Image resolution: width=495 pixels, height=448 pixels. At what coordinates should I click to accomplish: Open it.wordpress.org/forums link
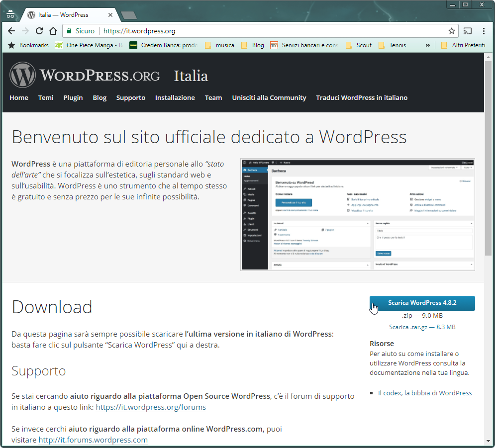point(151,407)
